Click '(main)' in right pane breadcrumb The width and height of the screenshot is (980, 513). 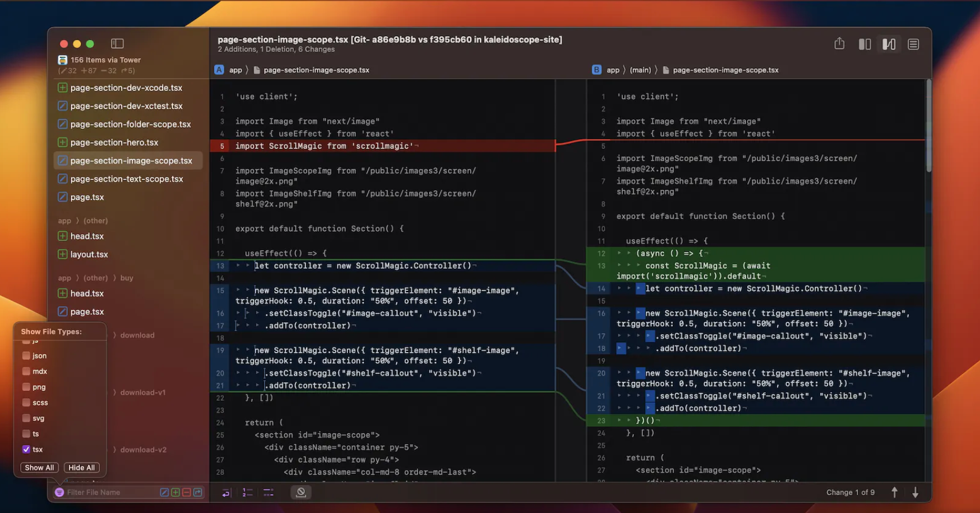640,70
